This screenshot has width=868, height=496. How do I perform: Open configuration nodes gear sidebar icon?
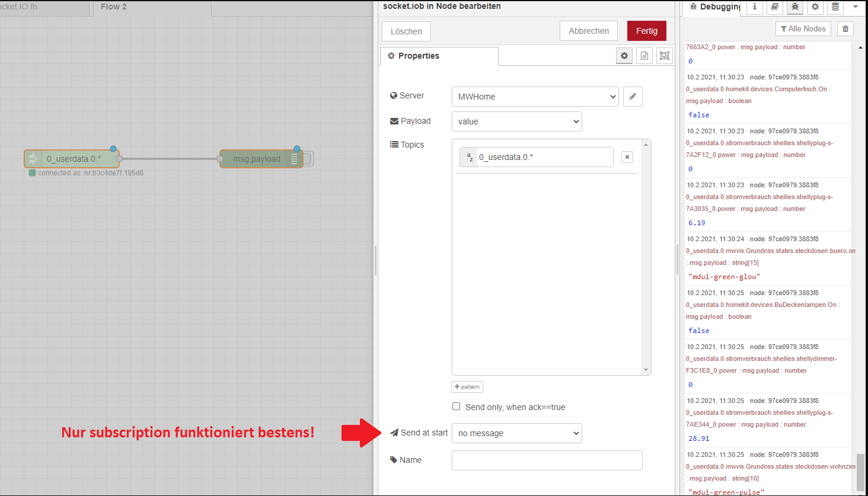pyautogui.click(x=815, y=7)
